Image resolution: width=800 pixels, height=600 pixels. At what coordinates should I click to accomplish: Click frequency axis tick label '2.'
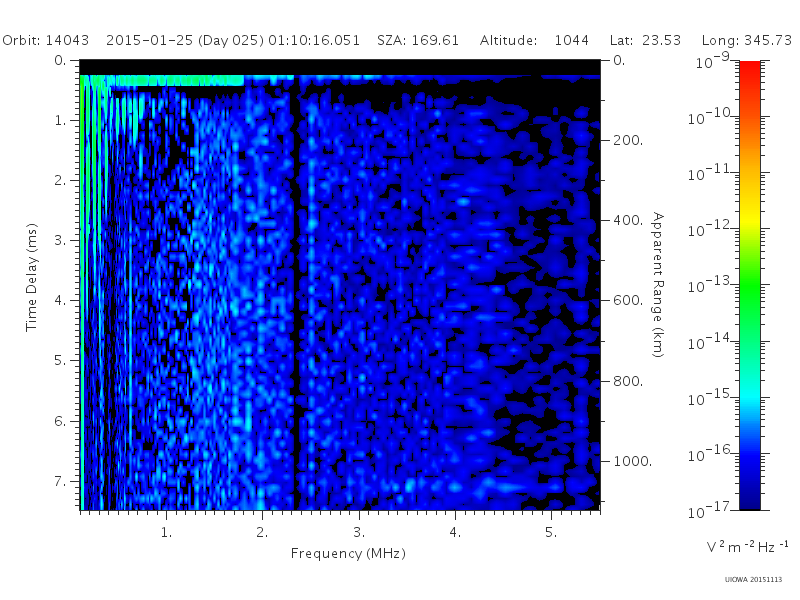click(262, 533)
